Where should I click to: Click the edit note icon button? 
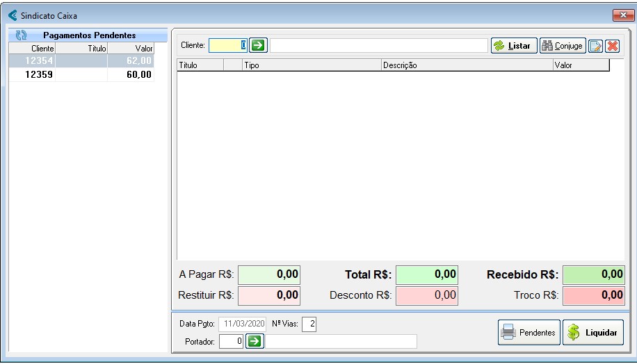tap(596, 46)
